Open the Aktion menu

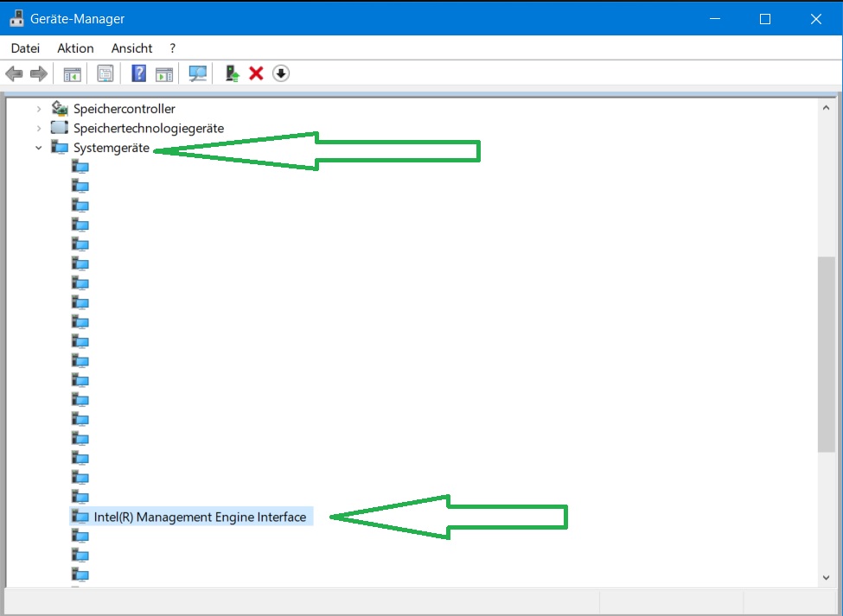pos(75,48)
